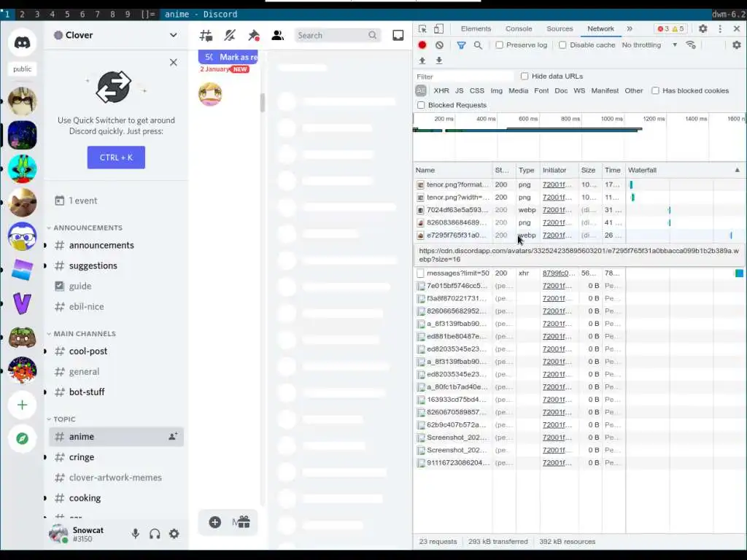The width and height of the screenshot is (747, 560).
Task: Collapse MAIN CHANNELS category
Action: point(85,333)
